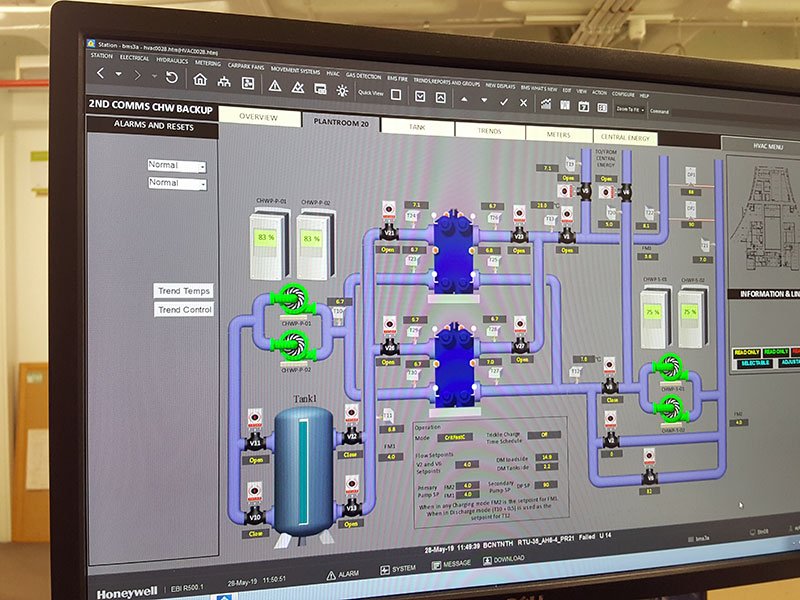Screen dimensions: 800x600
Task: Reload the display with the refresh icon
Action: click(x=172, y=77)
